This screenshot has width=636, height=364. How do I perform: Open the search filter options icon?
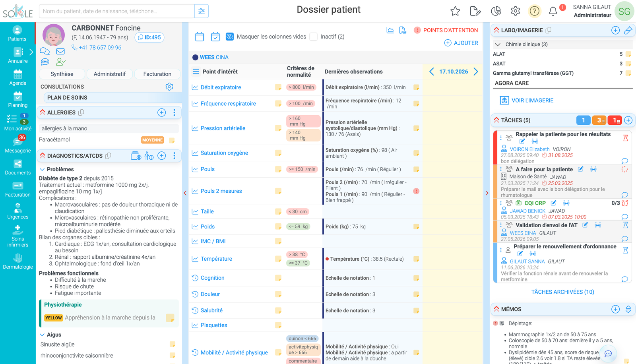click(202, 11)
